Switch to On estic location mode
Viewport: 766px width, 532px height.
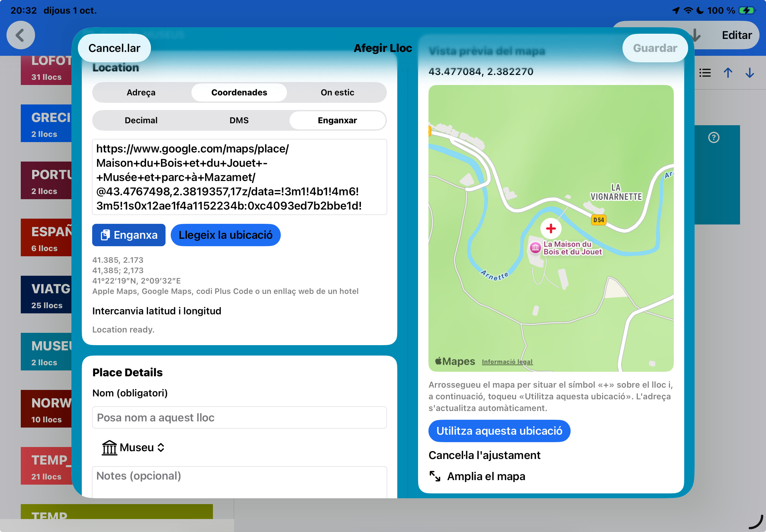click(x=337, y=92)
